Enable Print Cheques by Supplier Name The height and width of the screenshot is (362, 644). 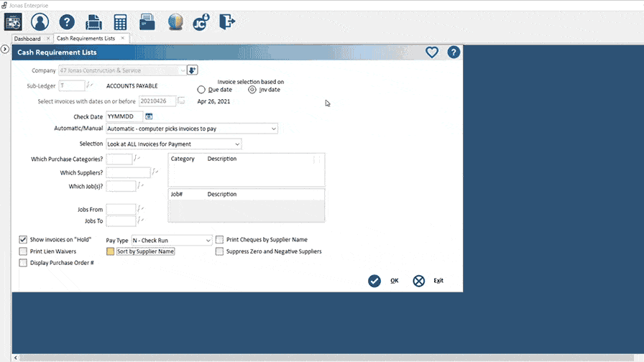click(220, 239)
